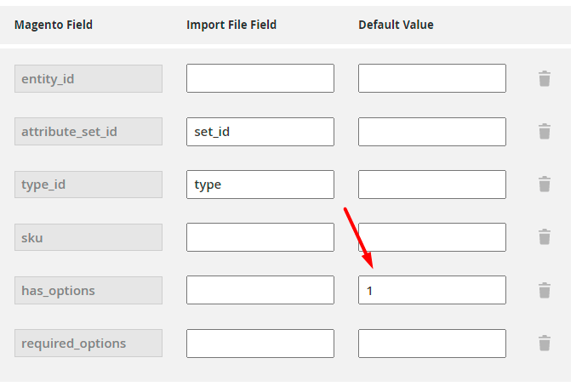Viewport: 582px width, 392px height.
Task: Remove the type_id row via trash icon
Action: point(545,185)
